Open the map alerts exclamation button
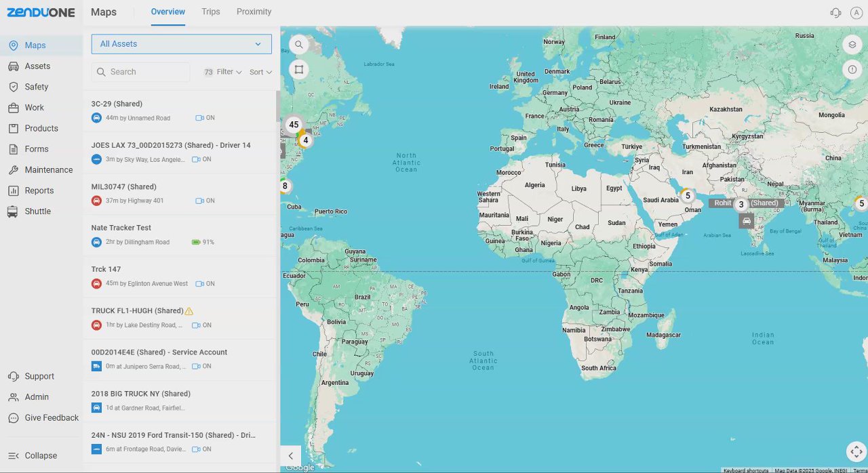 (x=852, y=70)
